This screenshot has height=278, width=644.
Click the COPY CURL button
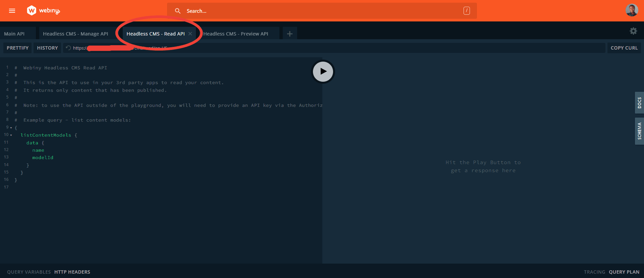coord(624,48)
